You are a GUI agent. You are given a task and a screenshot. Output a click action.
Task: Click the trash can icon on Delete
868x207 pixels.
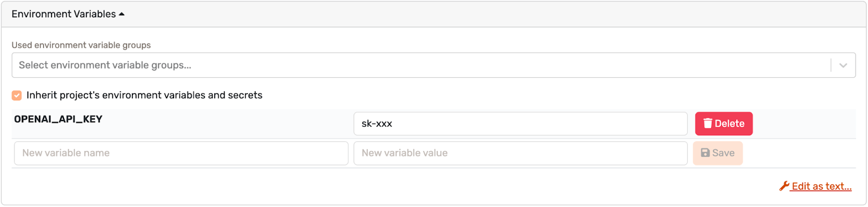(707, 123)
